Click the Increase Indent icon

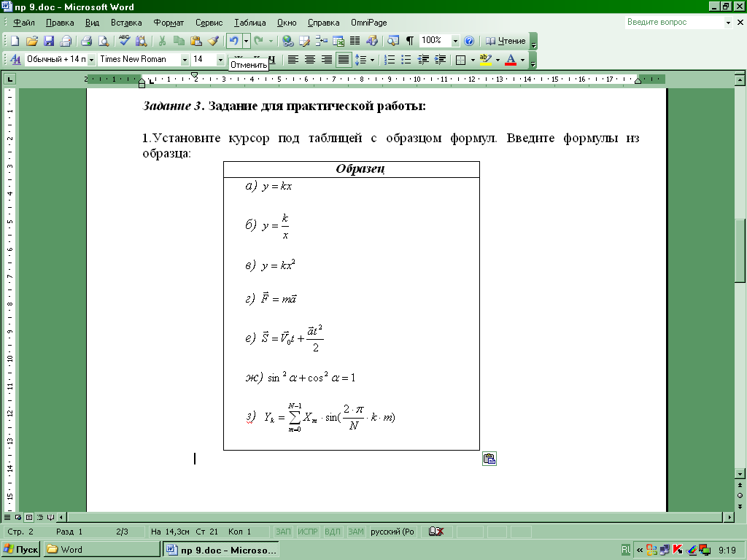point(440,60)
